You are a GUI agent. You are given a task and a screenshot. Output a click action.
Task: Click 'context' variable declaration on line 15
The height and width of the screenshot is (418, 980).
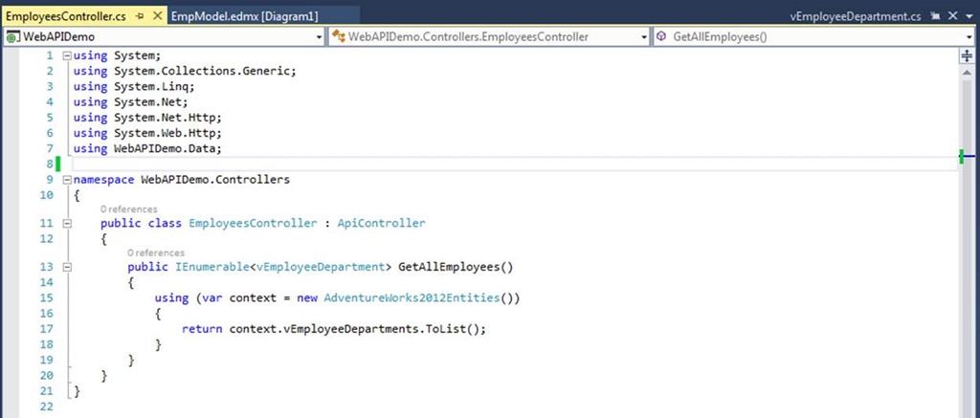pyautogui.click(x=253, y=298)
